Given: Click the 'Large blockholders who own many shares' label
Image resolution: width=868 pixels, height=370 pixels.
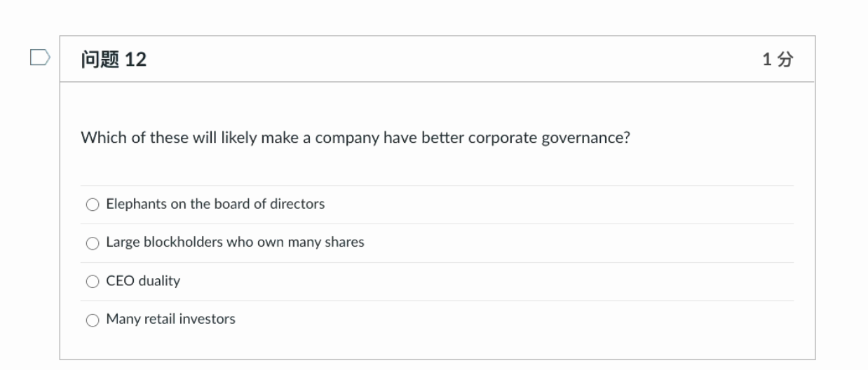Looking at the screenshot, I should pyautogui.click(x=235, y=242).
